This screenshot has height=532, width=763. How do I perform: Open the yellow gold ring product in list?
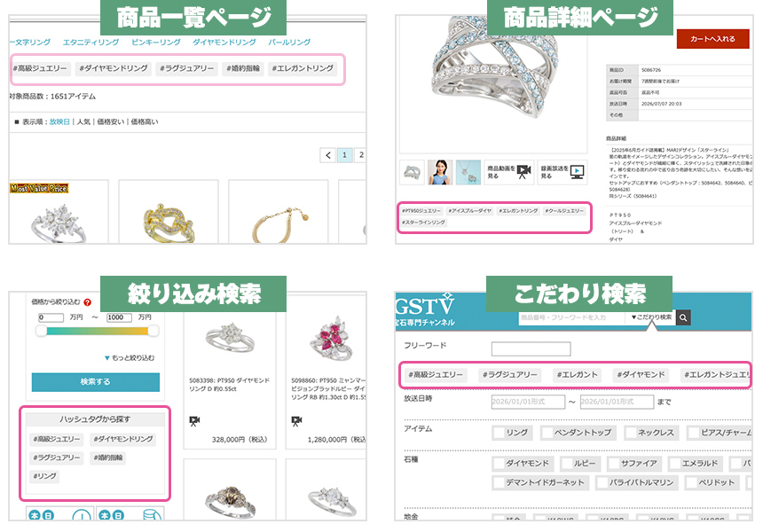point(169,223)
